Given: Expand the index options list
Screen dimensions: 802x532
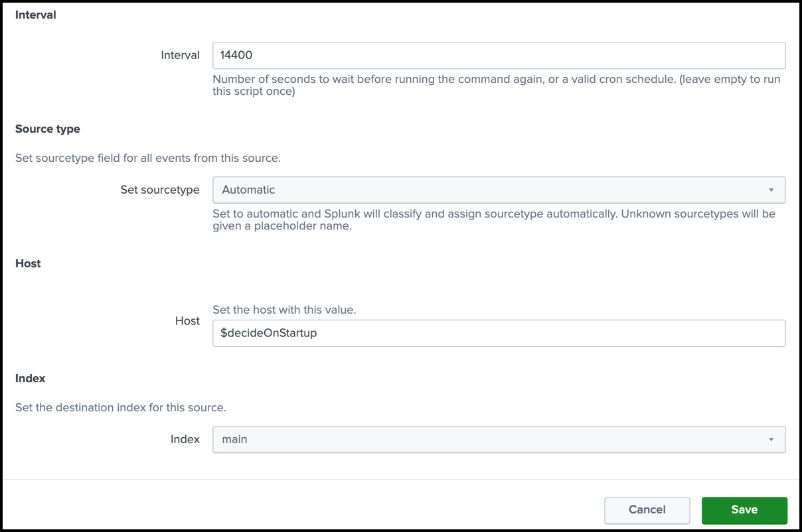Looking at the screenshot, I should 498,439.
